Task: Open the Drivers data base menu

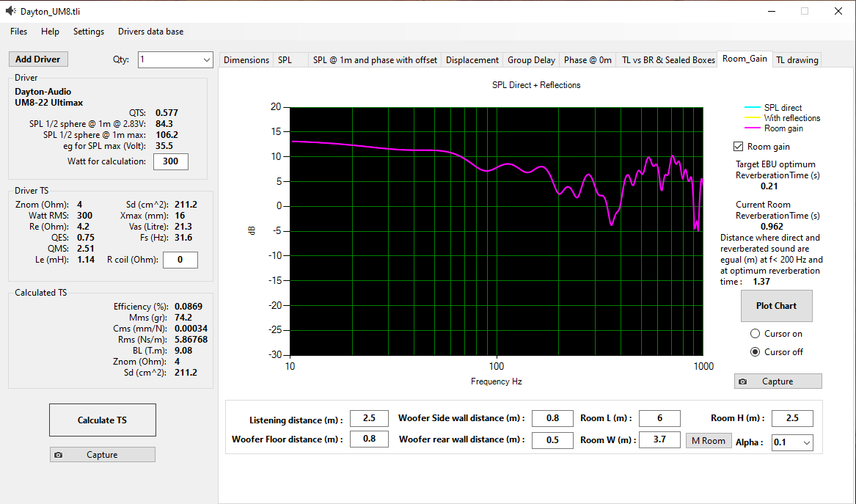Action: [150, 32]
